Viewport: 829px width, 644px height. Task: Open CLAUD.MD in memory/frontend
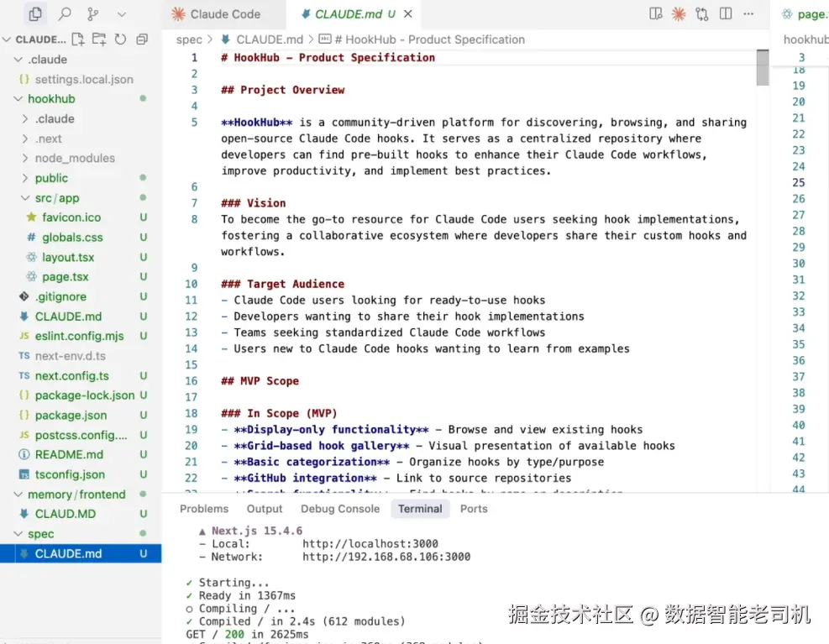[x=66, y=514]
